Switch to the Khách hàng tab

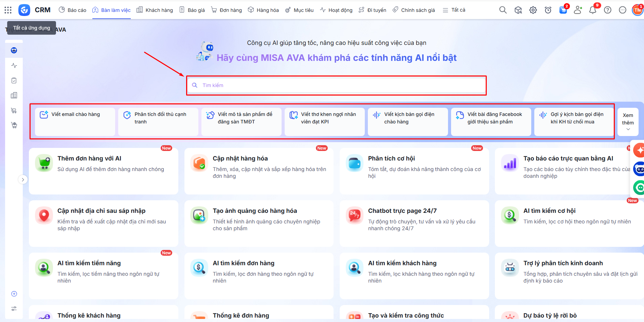click(155, 10)
